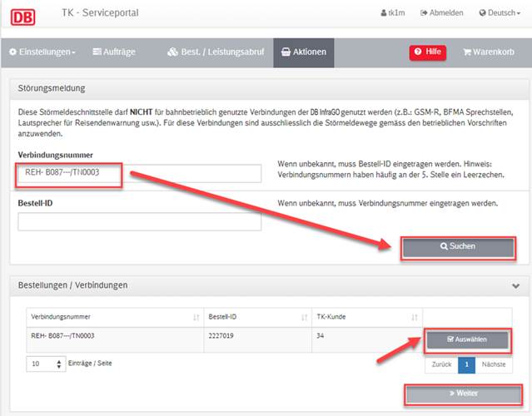Click into the Bestell-ID field
The image size is (532, 416).
tap(139, 222)
